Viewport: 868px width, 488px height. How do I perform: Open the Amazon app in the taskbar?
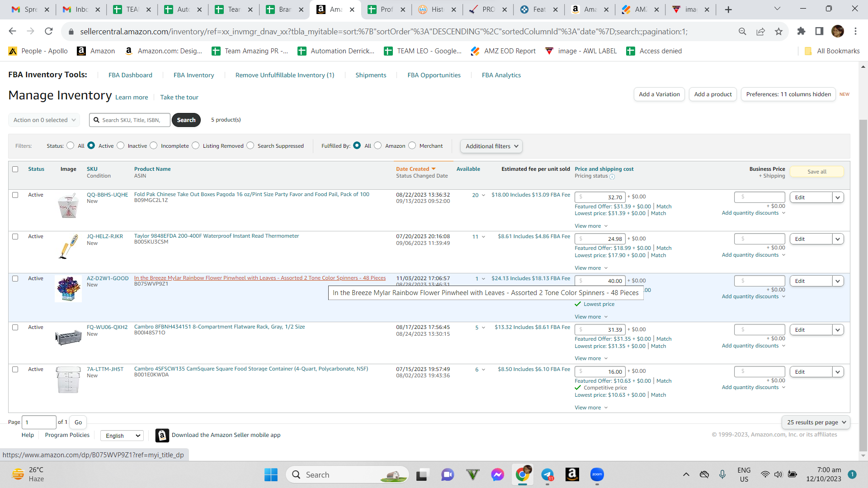click(x=572, y=475)
